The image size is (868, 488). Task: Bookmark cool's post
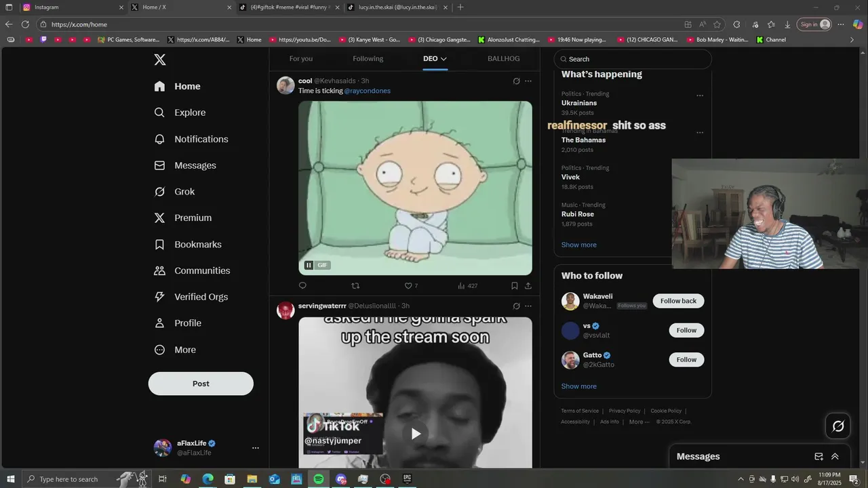(x=515, y=285)
